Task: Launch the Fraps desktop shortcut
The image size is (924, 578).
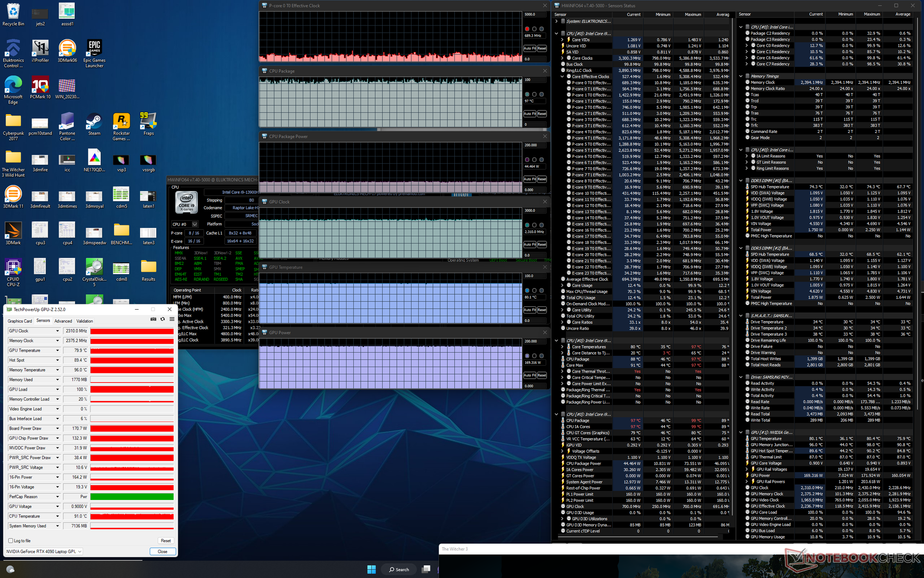Action: [148, 124]
